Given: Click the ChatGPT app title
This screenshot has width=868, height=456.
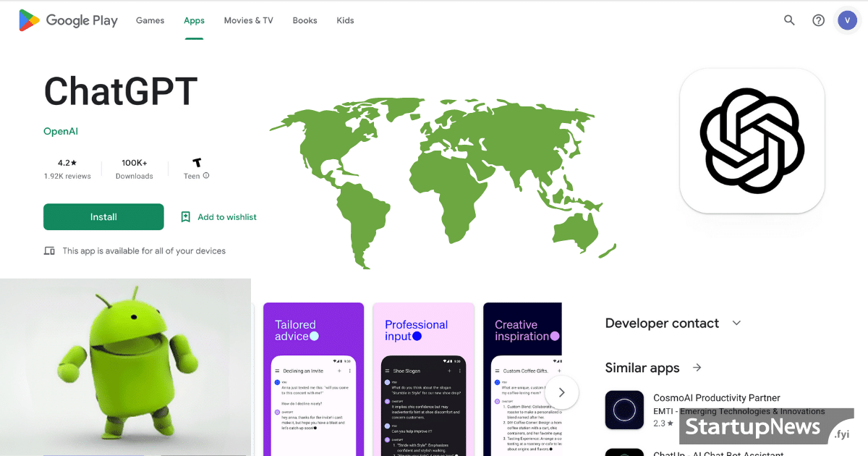Looking at the screenshot, I should (x=120, y=92).
